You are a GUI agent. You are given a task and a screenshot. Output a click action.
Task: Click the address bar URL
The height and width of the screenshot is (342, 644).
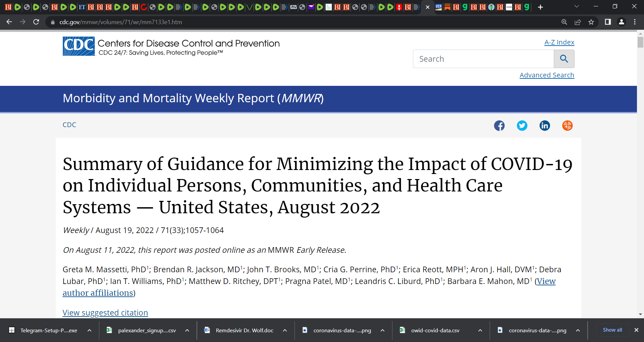pyautogui.click(x=121, y=22)
